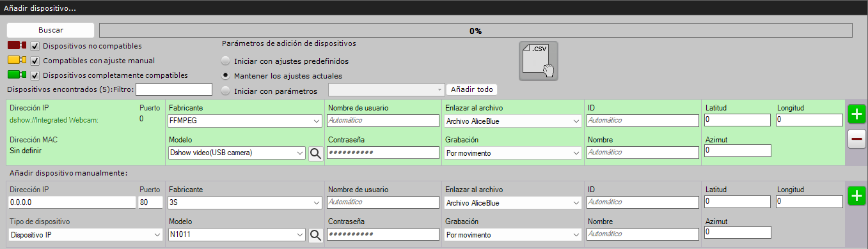Click webcam row Nombre de usuario field

tap(383, 120)
